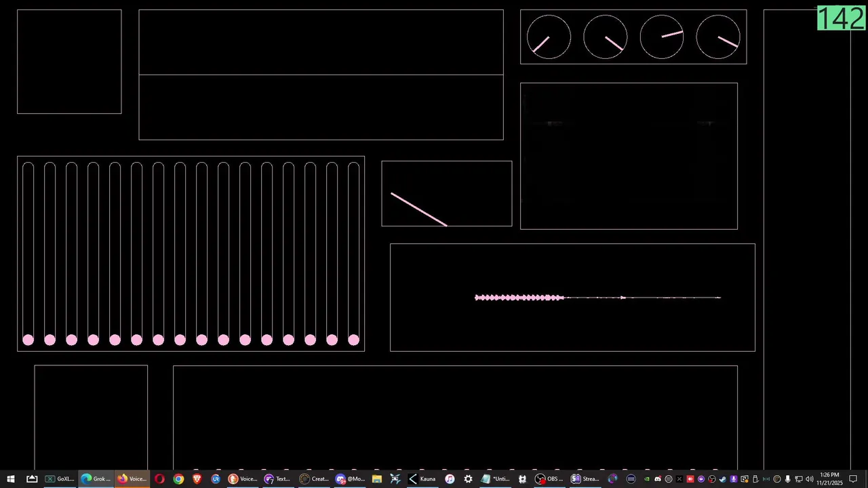Click the NVIDIA tray icon
This screenshot has height=488, width=868.
647,479
